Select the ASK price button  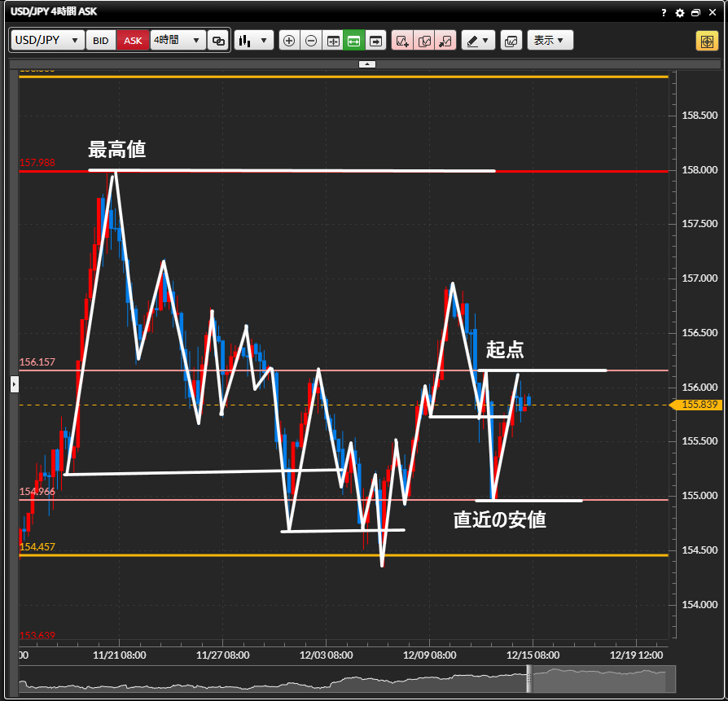coord(133,41)
